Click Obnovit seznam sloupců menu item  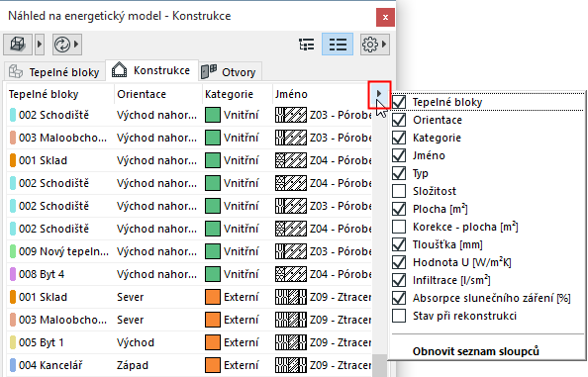pyautogui.click(x=476, y=351)
